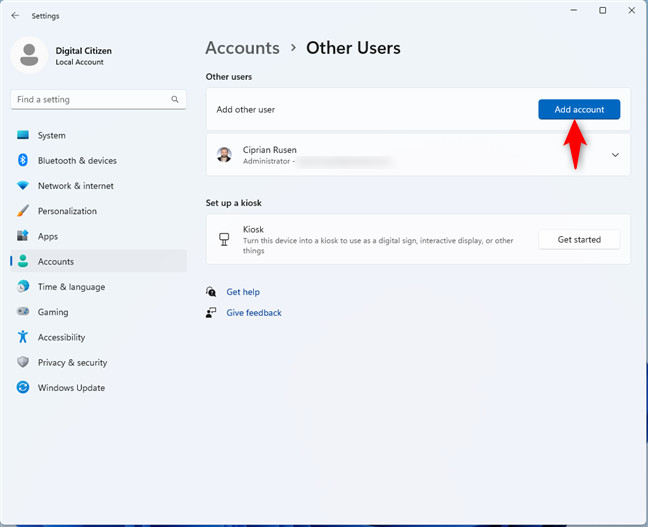Click the Time & language globe icon

[x=22, y=287]
